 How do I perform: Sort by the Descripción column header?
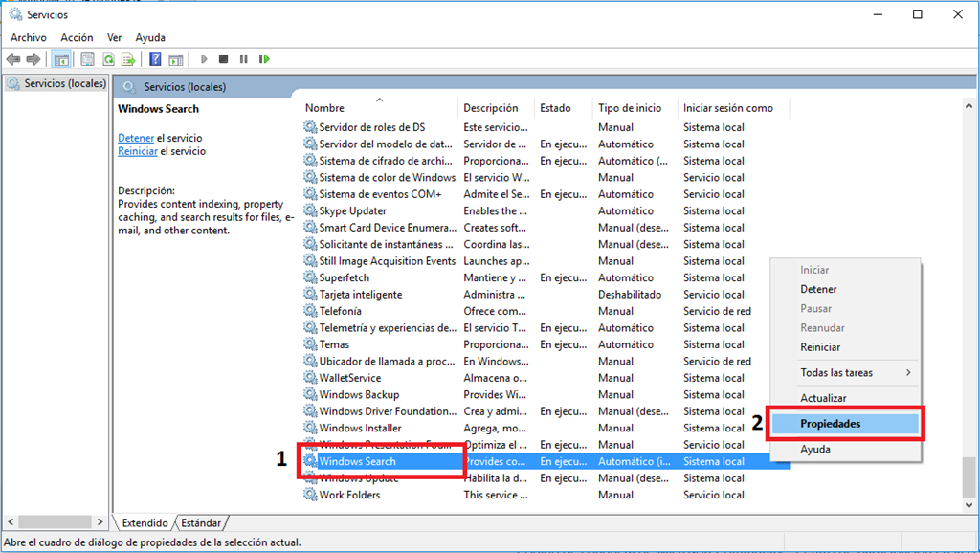[497, 108]
